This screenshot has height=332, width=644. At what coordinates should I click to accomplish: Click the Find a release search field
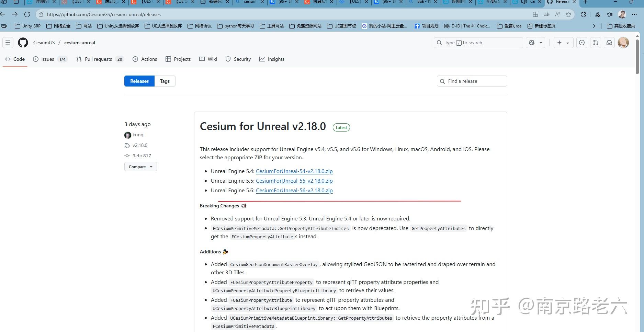click(x=472, y=81)
